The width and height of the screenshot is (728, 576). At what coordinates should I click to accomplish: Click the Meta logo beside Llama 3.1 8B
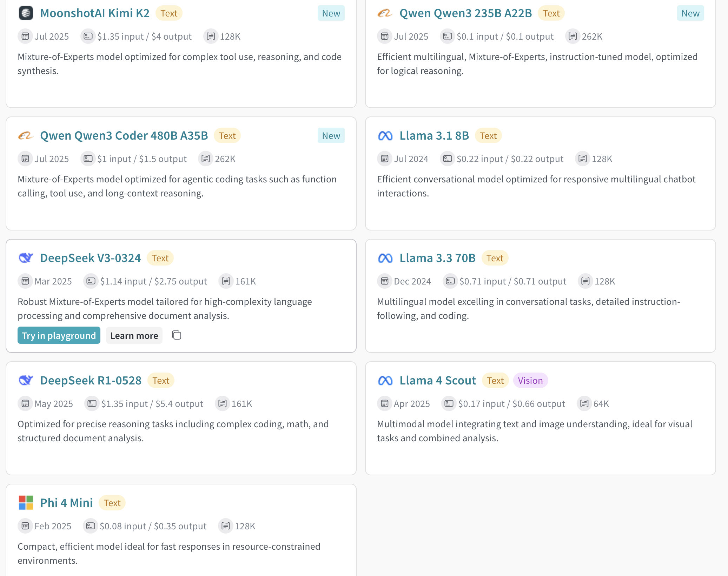pos(385,136)
